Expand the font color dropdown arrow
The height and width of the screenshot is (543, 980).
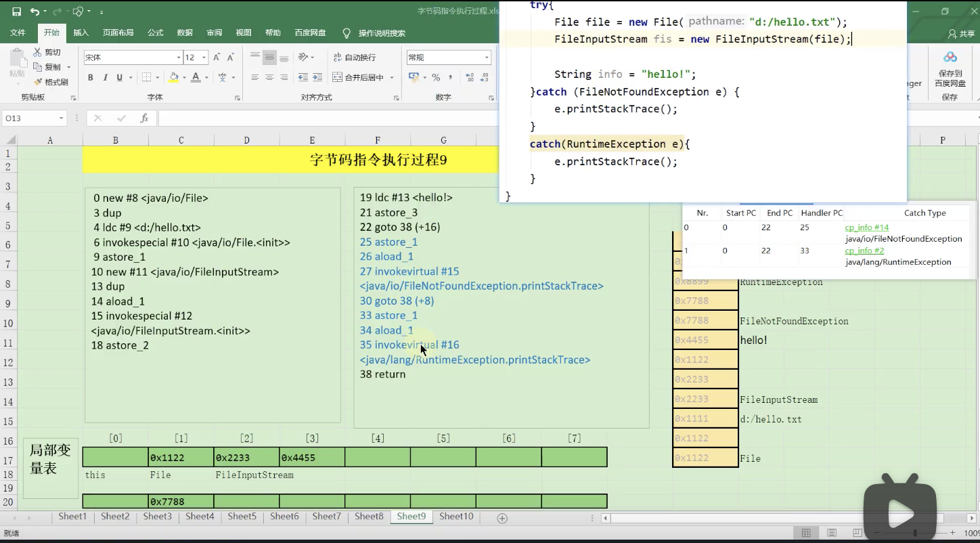206,78
